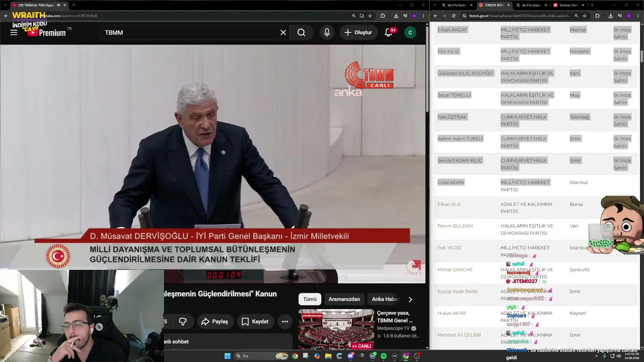Activate voice search microphone on YouTube
Image resolution: width=644 pixels, height=362 pixels.
click(x=327, y=32)
